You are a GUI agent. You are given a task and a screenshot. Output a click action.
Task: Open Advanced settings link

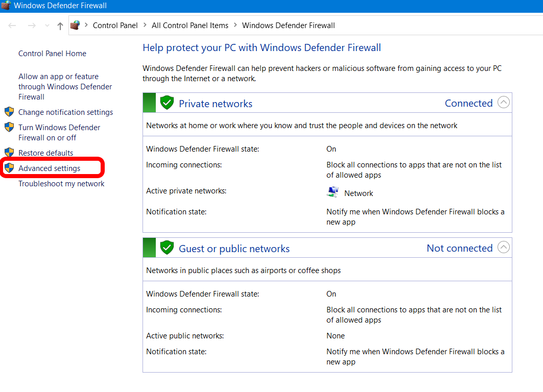(49, 168)
